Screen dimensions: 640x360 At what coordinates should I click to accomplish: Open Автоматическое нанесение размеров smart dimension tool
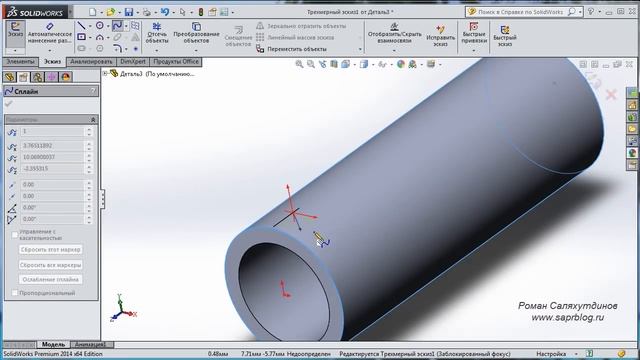click(x=50, y=33)
